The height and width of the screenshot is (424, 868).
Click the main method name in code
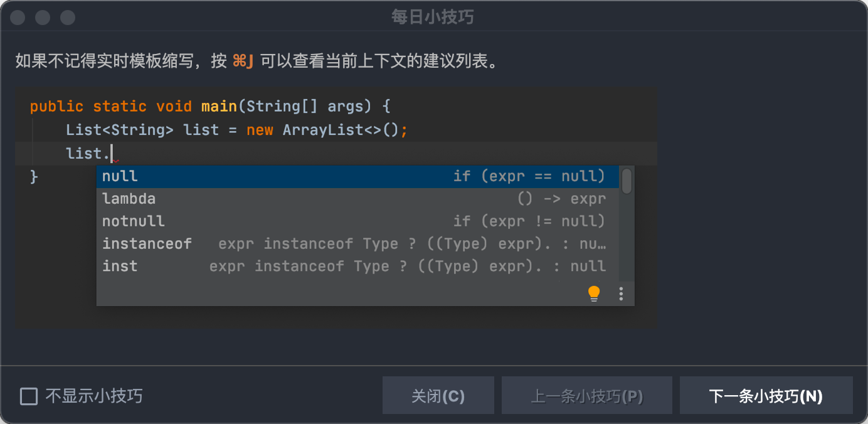(x=219, y=106)
